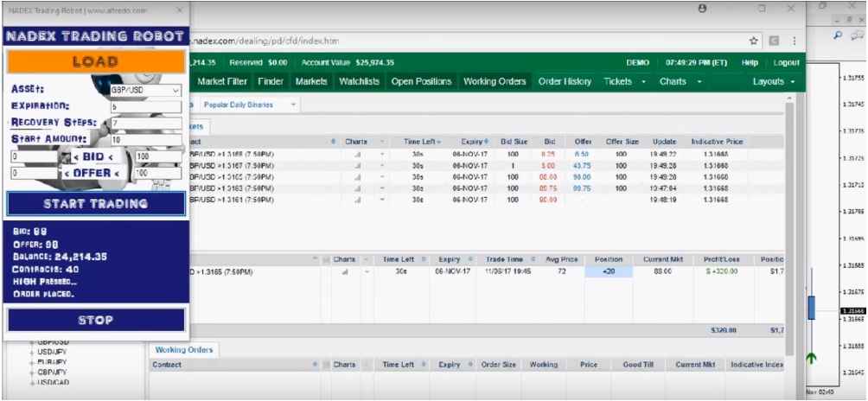Expand the USD/CAD tree node
The width and height of the screenshot is (868, 401).
[x=32, y=382]
